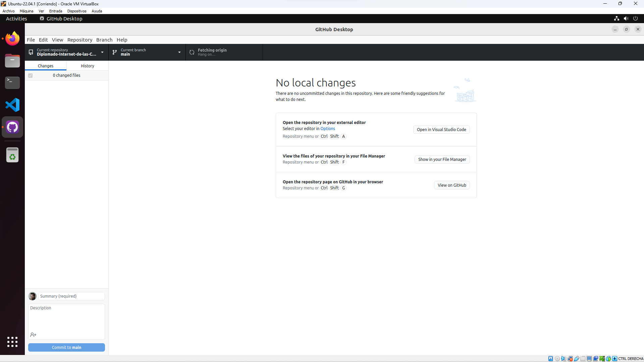Switch to the History tab
The height and width of the screenshot is (362, 644).
coord(87,65)
